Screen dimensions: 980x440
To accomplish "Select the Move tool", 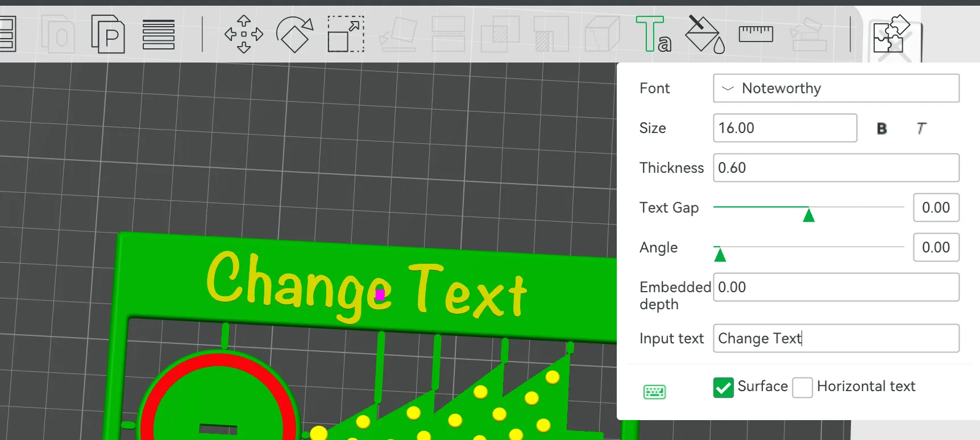I will pos(244,34).
